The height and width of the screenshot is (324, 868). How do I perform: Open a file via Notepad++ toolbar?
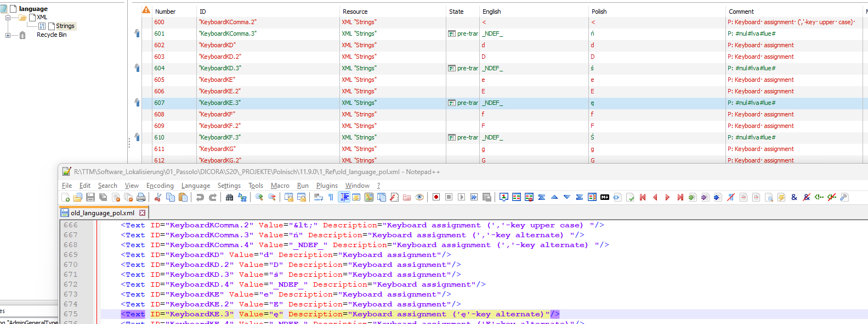(78, 198)
